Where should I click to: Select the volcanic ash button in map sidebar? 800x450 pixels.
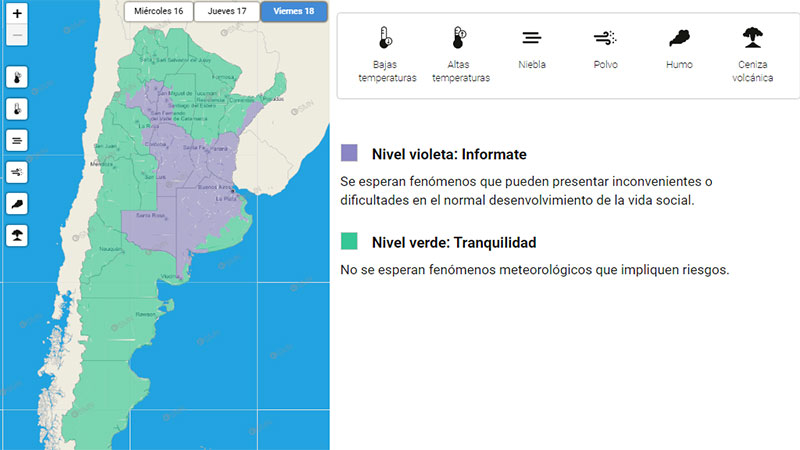point(17,236)
